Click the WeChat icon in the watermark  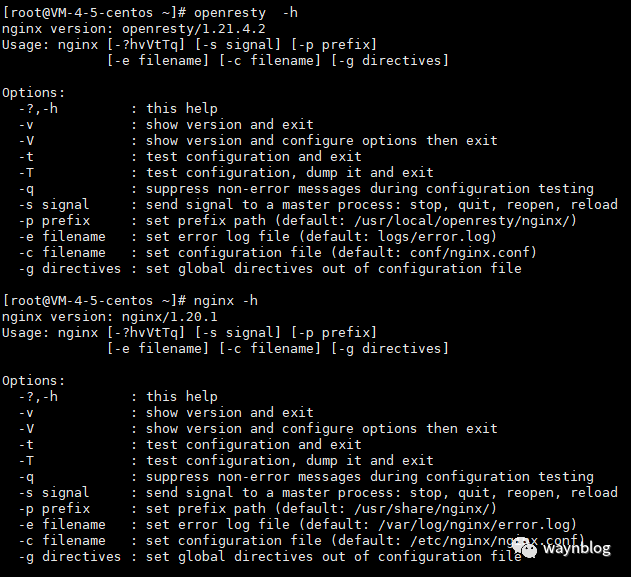tap(524, 548)
